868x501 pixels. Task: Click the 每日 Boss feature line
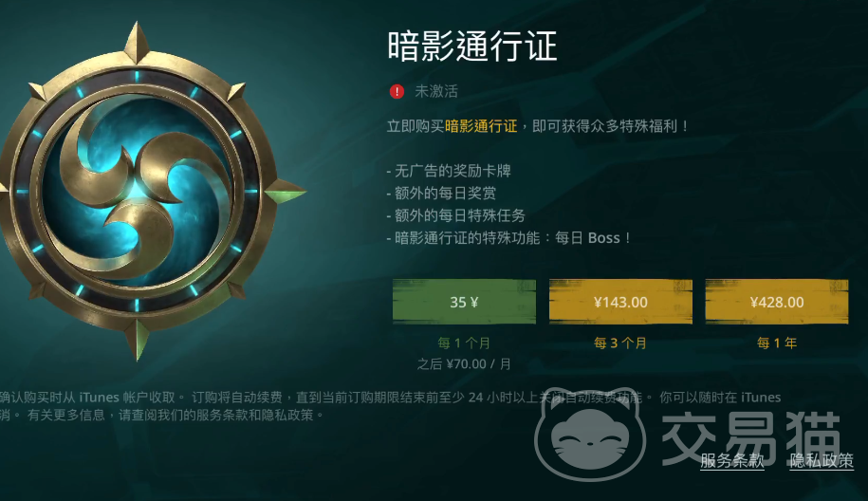(x=508, y=238)
